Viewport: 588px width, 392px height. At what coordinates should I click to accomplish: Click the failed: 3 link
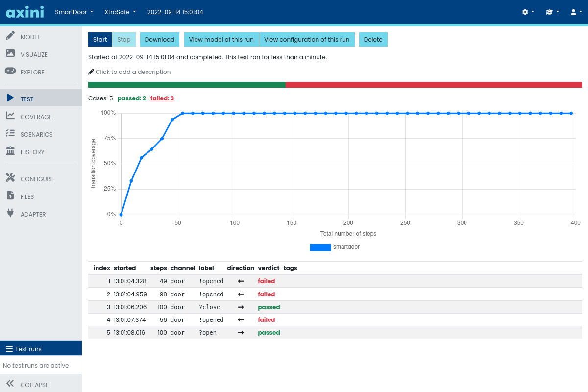162,98
